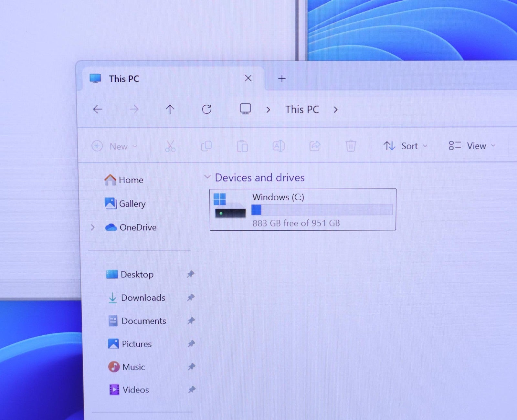Open Gallery in the sidebar
Screen dimensions: 517x420
[132, 204]
